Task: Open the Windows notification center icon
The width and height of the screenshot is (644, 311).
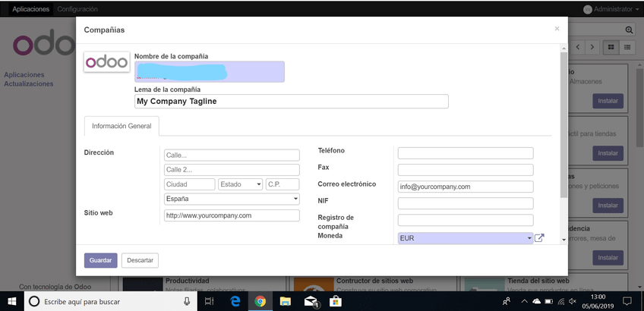Action: tap(627, 301)
